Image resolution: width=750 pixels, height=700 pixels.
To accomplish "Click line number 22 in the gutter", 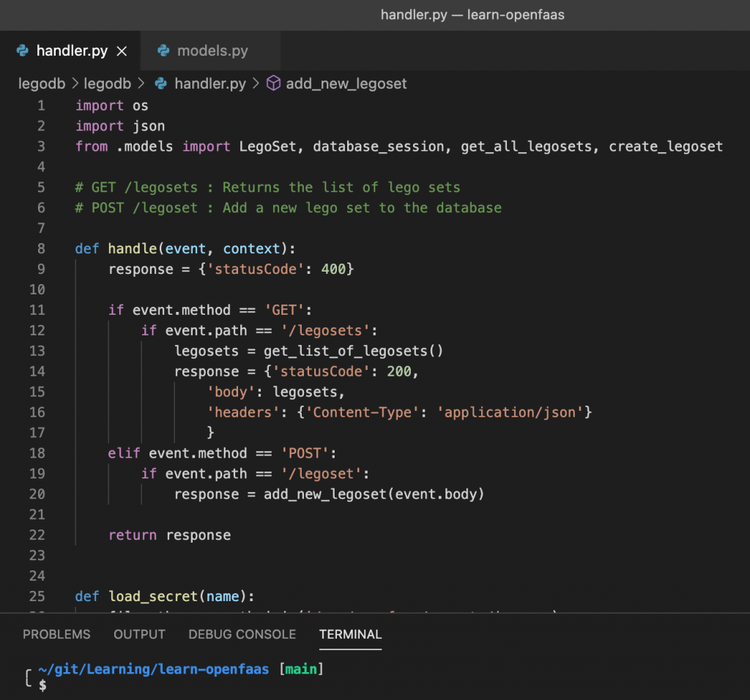I will pos(37,535).
